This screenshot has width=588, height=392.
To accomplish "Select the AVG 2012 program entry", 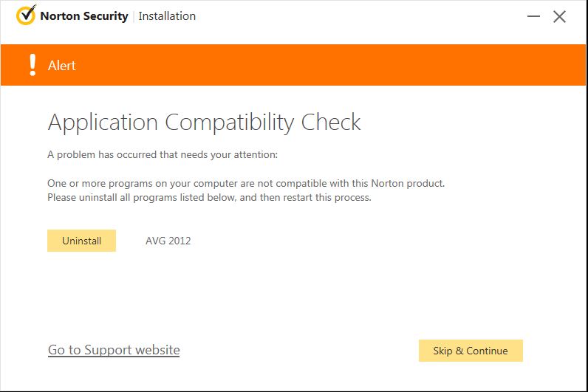I will [x=168, y=241].
